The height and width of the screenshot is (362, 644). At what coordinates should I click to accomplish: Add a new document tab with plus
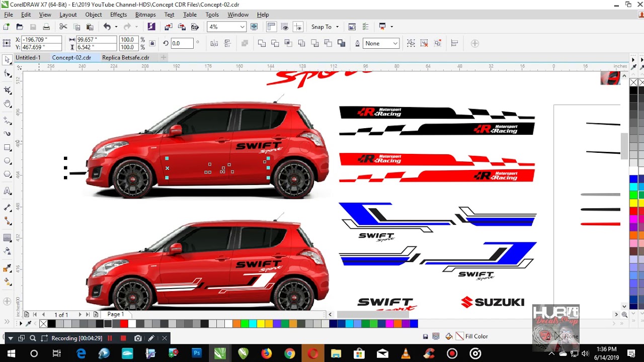tap(163, 58)
